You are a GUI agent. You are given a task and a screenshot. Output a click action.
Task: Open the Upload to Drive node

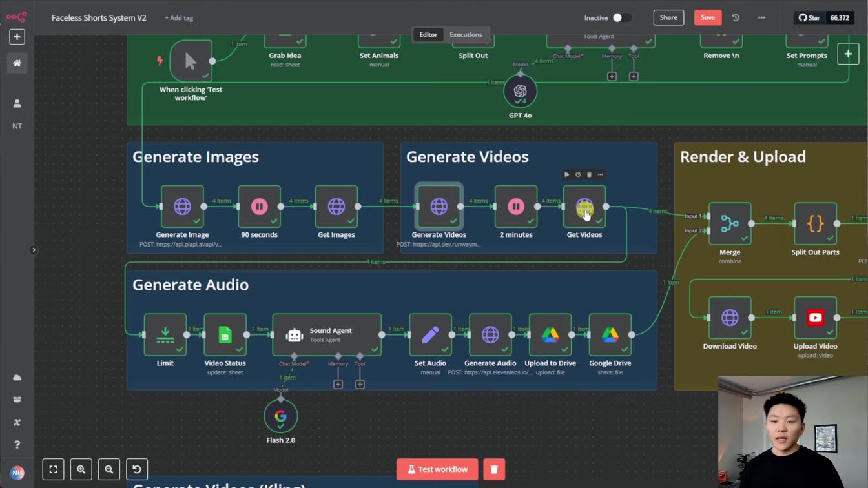pyautogui.click(x=550, y=334)
